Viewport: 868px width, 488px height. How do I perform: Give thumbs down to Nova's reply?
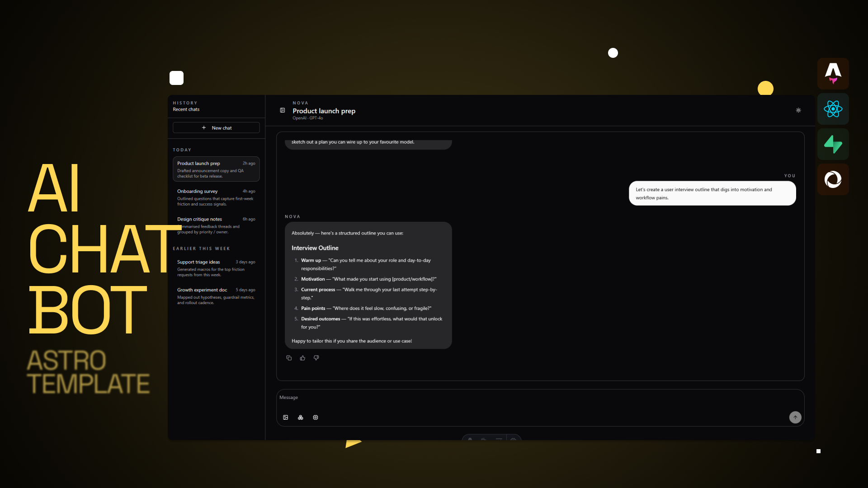316,358
